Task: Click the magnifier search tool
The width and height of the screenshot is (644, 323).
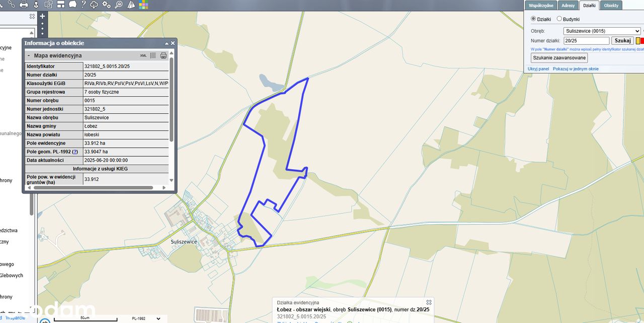Action: tap(119, 5)
